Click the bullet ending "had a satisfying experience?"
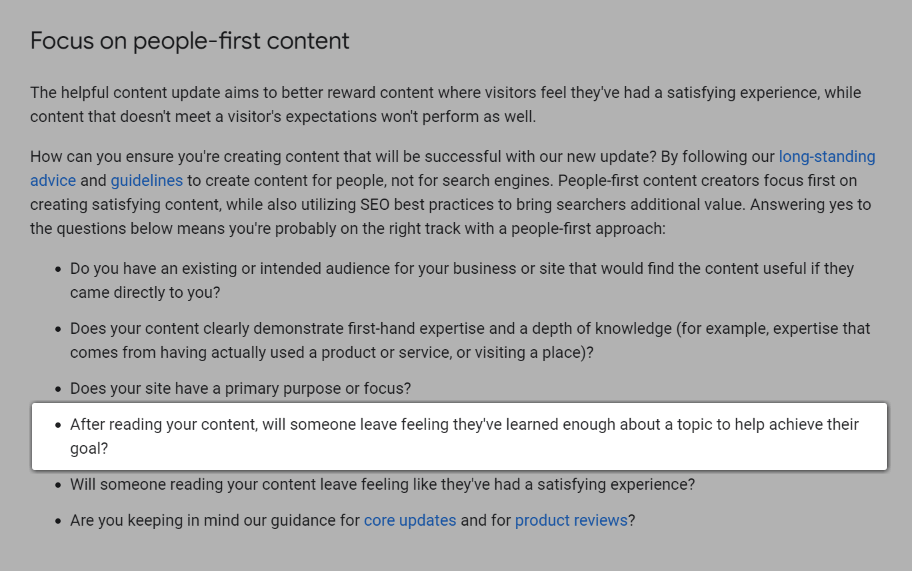The width and height of the screenshot is (912, 571). click(x=382, y=485)
